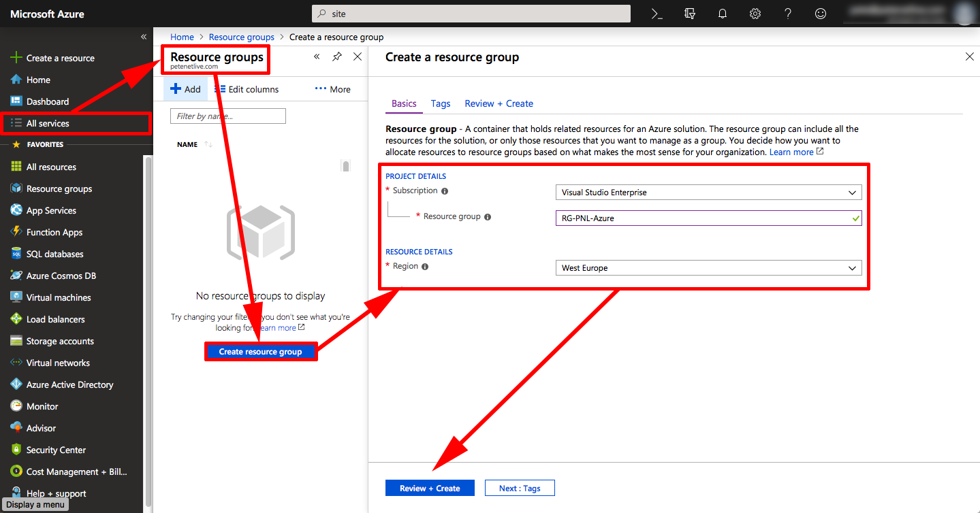Open the notifications bell
The height and width of the screenshot is (513, 980).
pos(723,14)
